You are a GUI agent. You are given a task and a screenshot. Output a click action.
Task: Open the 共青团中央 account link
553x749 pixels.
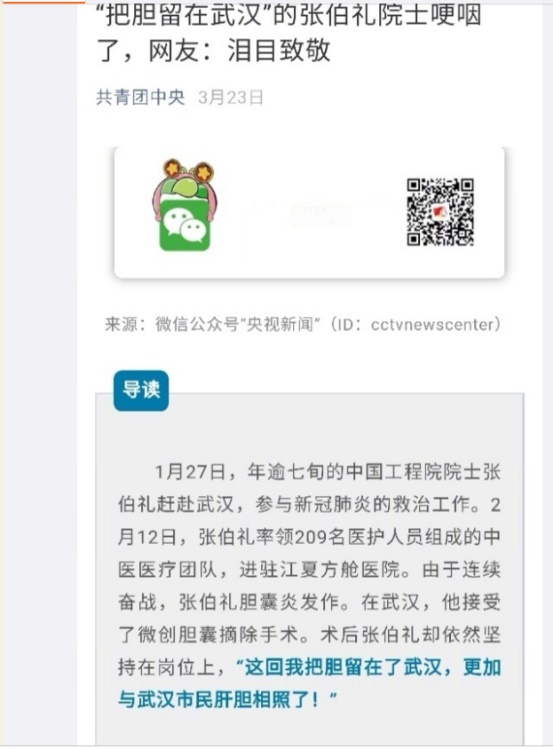[x=140, y=97]
